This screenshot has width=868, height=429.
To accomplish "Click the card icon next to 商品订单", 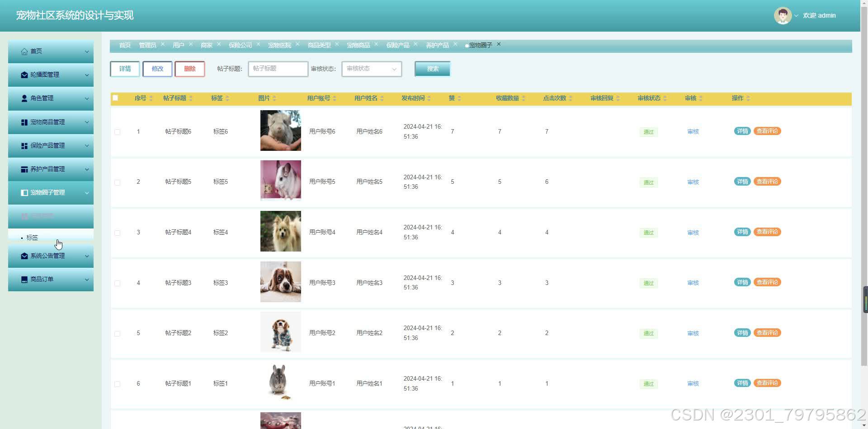I will pyautogui.click(x=24, y=280).
